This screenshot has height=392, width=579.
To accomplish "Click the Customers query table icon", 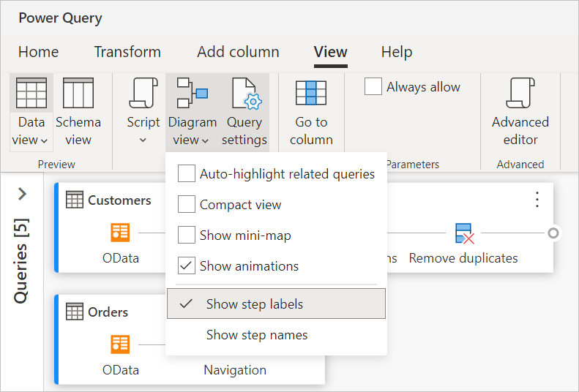I will pyautogui.click(x=74, y=200).
